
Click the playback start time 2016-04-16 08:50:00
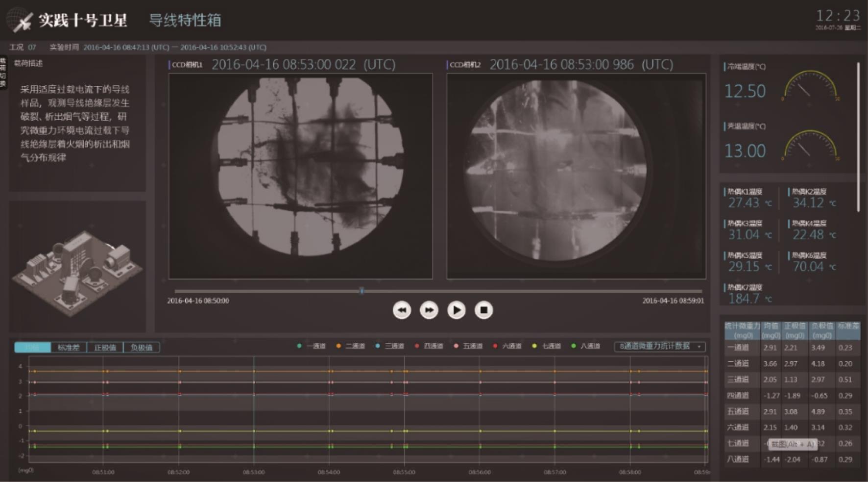pos(198,301)
